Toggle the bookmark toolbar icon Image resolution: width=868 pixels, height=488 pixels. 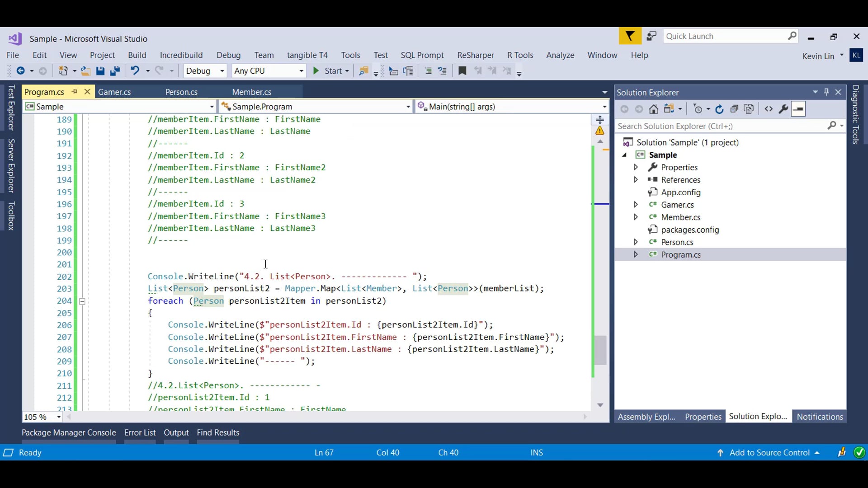(x=462, y=71)
